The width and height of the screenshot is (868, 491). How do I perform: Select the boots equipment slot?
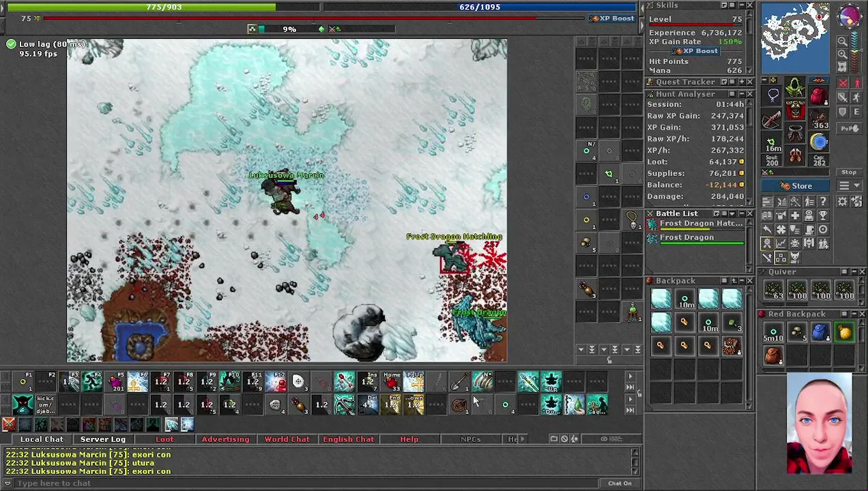coord(795,155)
